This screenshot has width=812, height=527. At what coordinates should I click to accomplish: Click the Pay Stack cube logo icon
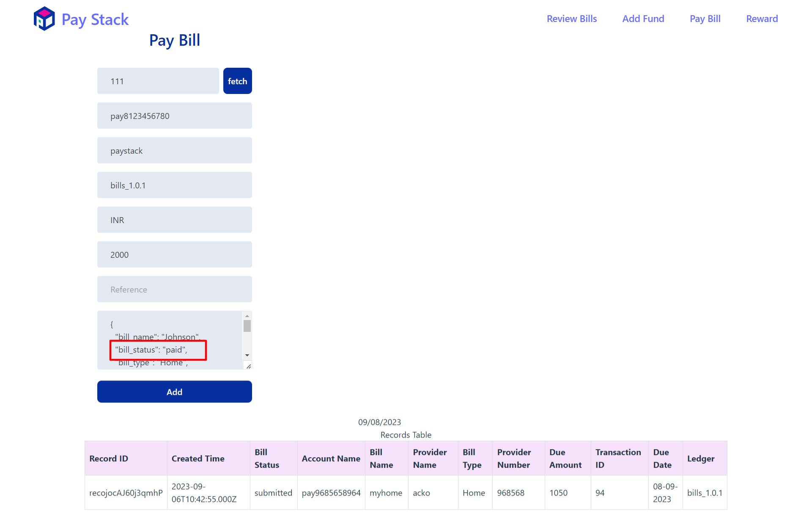pyautogui.click(x=44, y=19)
